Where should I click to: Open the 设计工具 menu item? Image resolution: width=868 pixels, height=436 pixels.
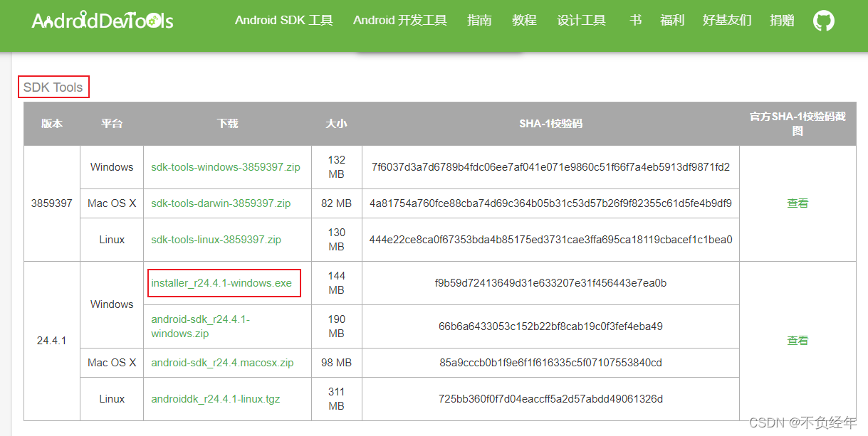click(x=582, y=21)
